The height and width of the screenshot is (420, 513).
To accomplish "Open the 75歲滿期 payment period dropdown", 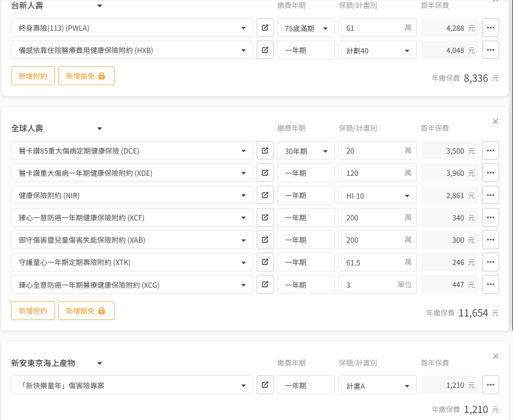I will (x=306, y=28).
